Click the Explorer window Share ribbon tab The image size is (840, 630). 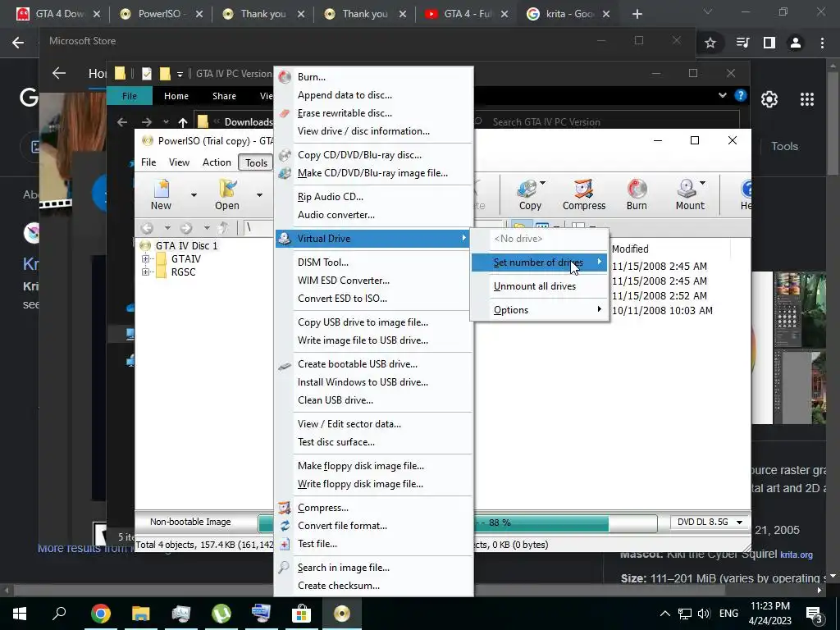[224, 96]
